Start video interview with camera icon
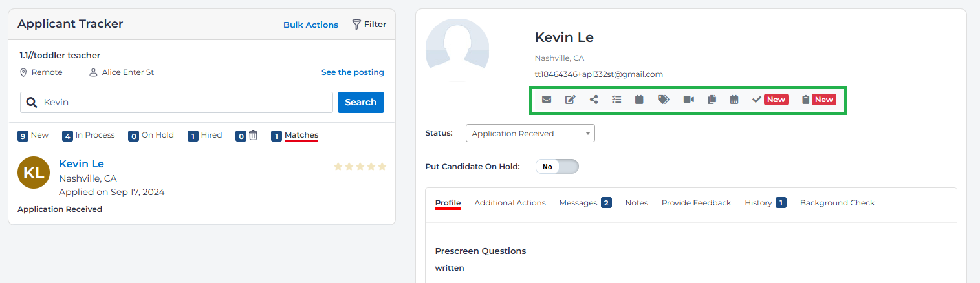This screenshot has width=980, height=283. click(x=688, y=100)
